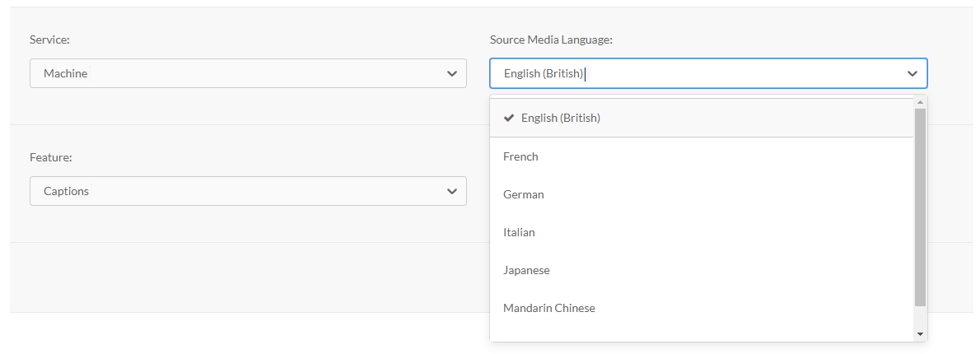980x354 pixels.
Task: Click the chevron arrow in Service dropdown
Action: (451, 73)
